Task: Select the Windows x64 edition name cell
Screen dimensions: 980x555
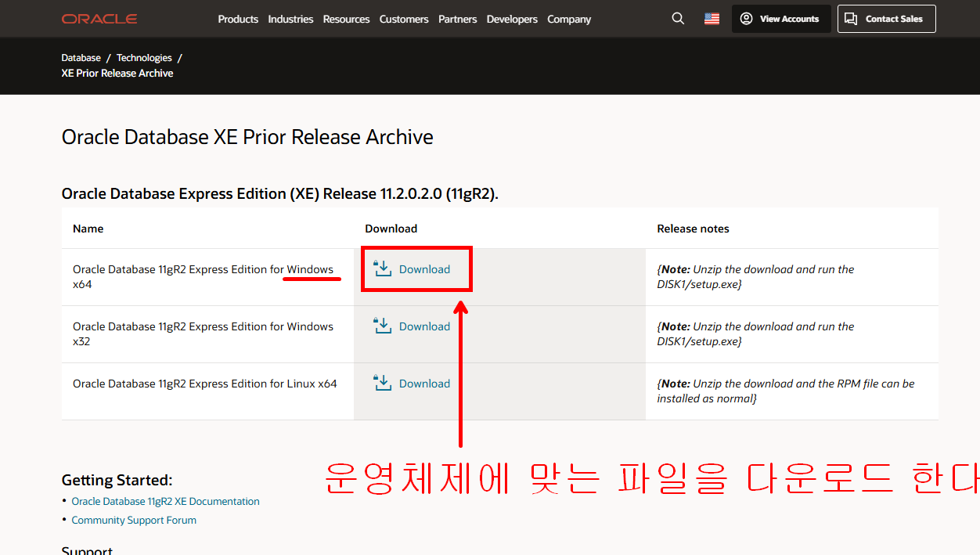Action: click(x=207, y=277)
